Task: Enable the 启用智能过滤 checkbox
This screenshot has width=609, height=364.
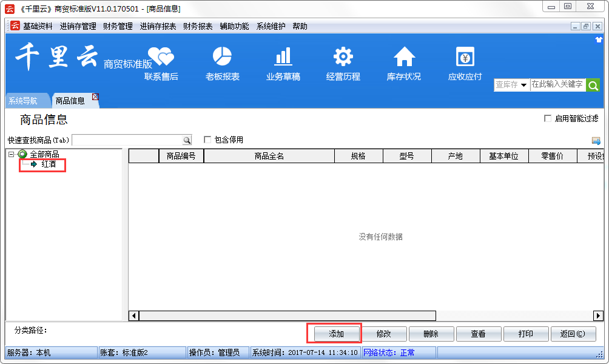Action: pos(548,119)
